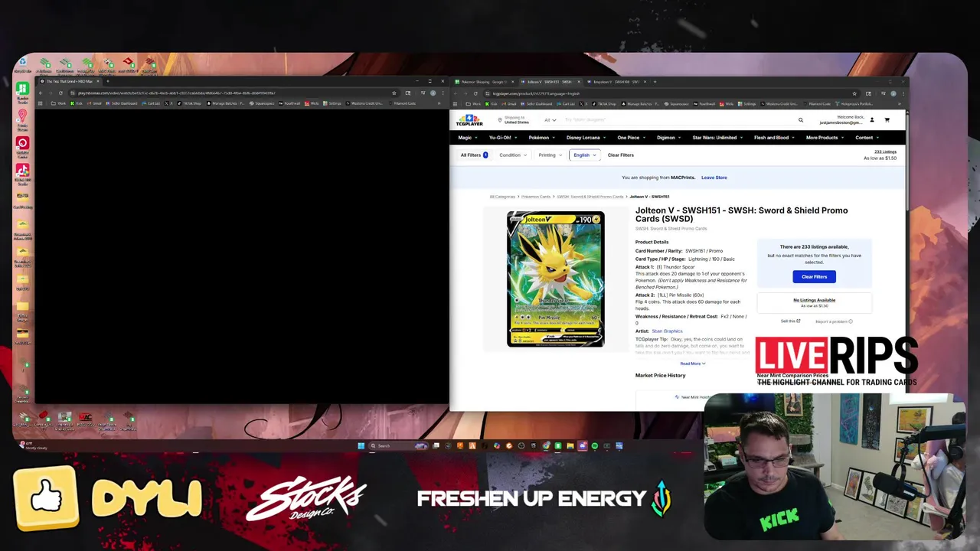The width and height of the screenshot is (980, 551).
Task: Click the shipping location pin icon
Action: 499,120
